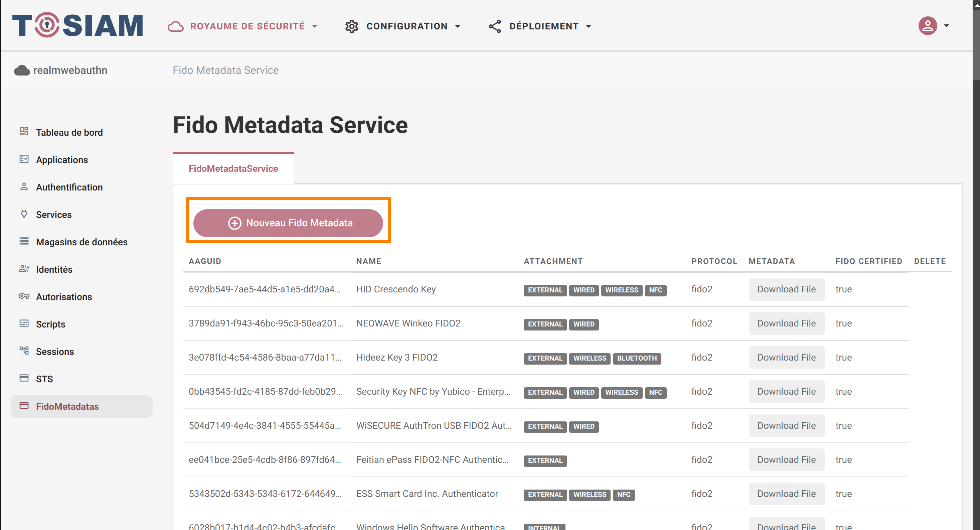The width and height of the screenshot is (980, 530).
Task: Click the Autorisations key icon
Action: (x=24, y=296)
